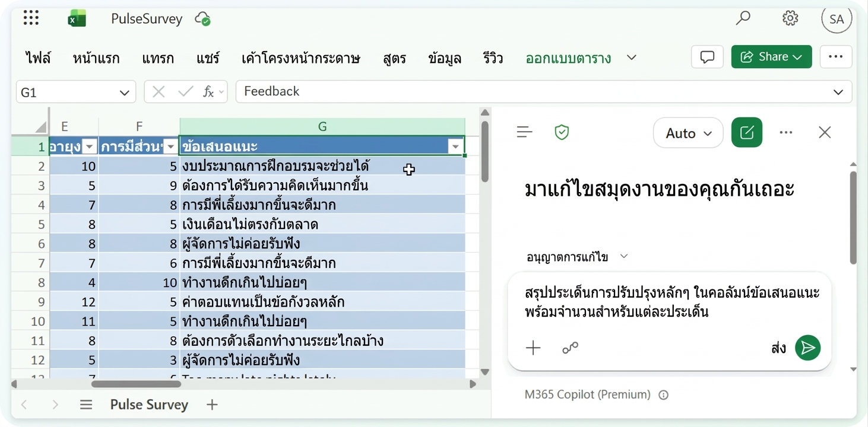Switch to the สูตร tab

coord(394,58)
